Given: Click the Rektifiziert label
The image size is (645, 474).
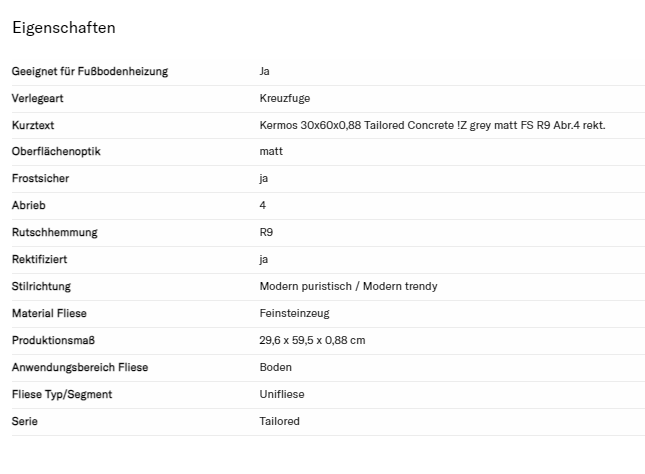Looking at the screenshot, I should pos(40,260).
